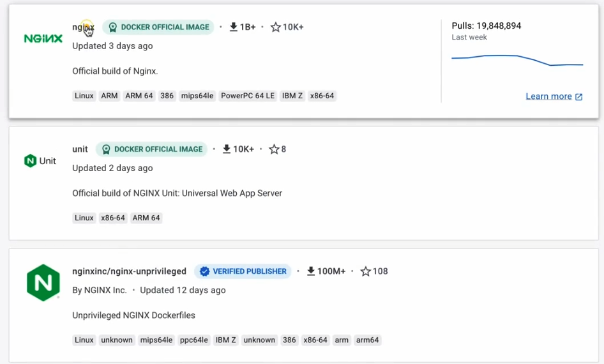
Task: Click the download icon beside 10K+
Action: click(x=227, y=149)
